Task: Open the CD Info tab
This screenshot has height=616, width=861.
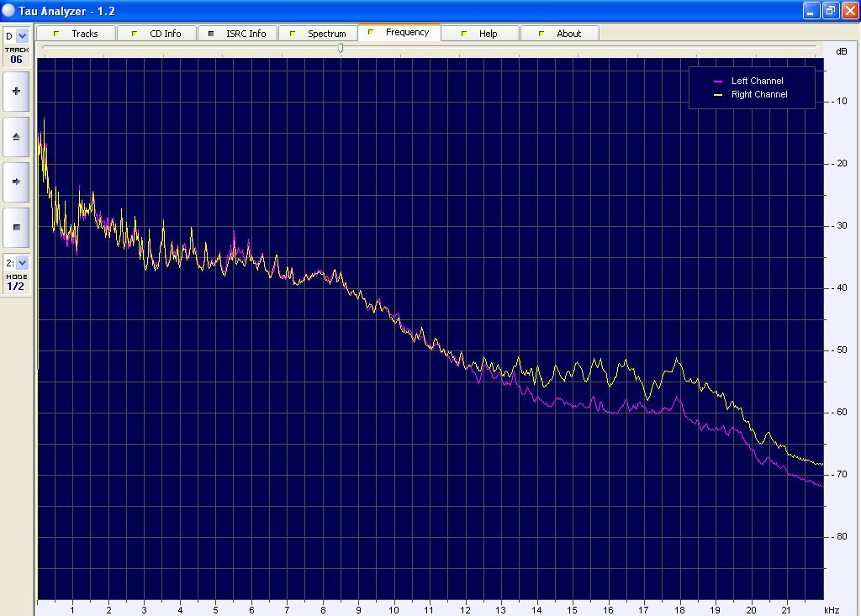Action: click(x=156, y=34)
